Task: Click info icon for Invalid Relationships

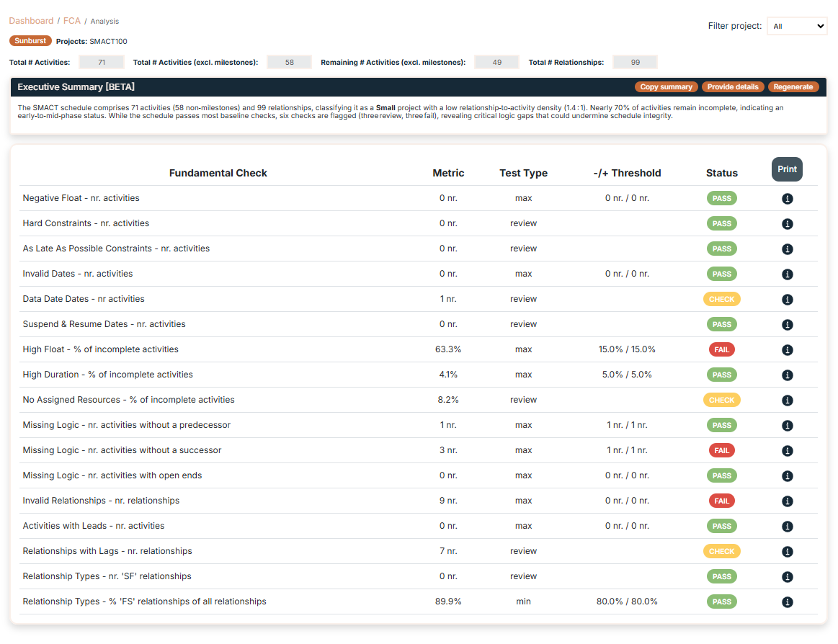Action: (787, 501)
